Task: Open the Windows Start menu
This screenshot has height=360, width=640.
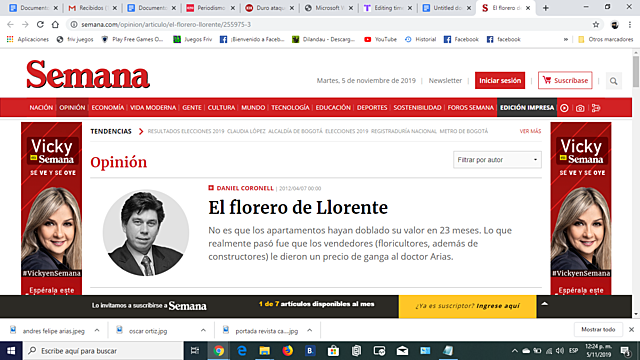Action: [x=11, y=351]
